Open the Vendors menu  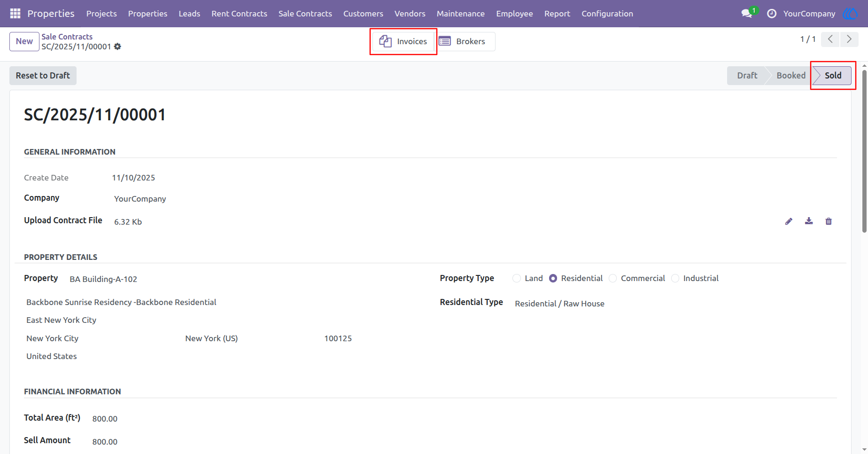coord(410,14)
